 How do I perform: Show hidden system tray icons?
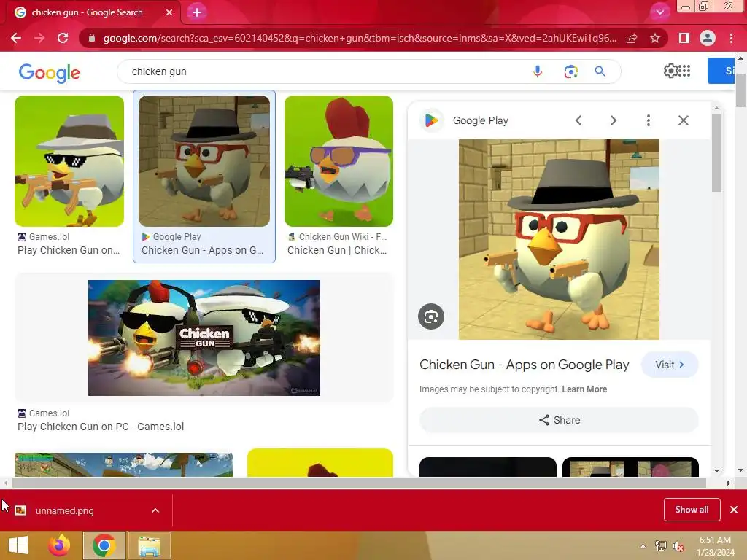pyautogui.click(x=643, y=546)
